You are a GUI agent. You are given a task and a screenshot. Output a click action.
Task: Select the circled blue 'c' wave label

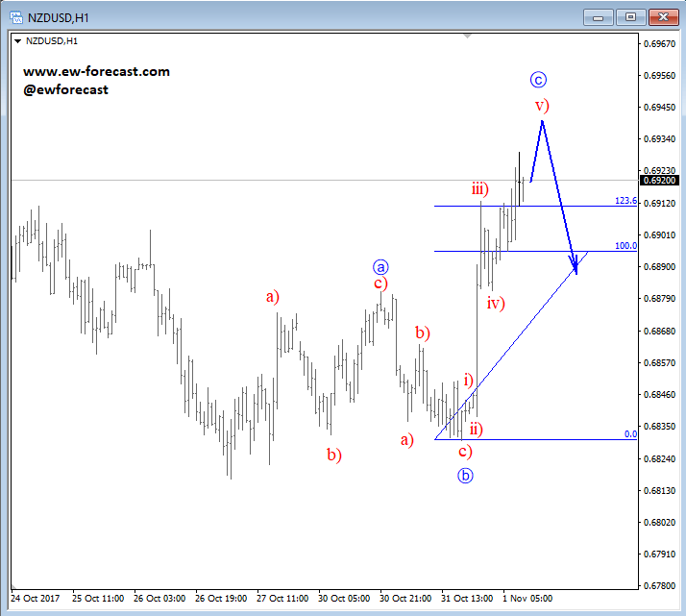(x=538, y=81)
